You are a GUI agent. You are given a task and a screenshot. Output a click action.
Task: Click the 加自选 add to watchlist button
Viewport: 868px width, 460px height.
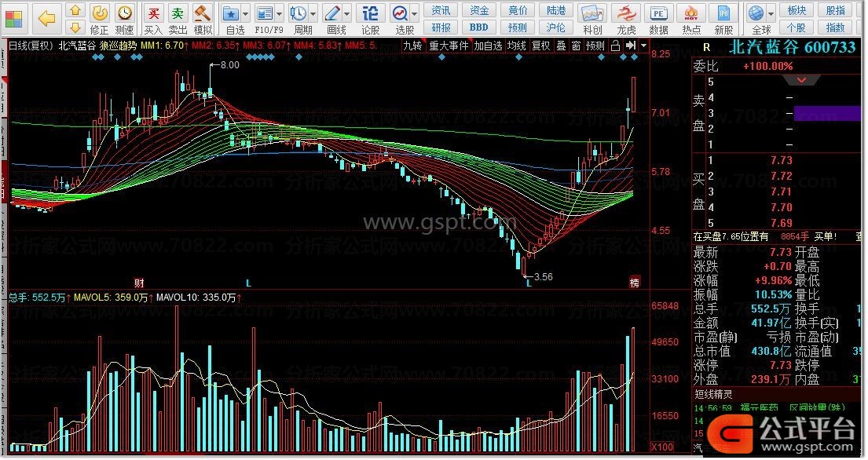click(x=488, y=46)
